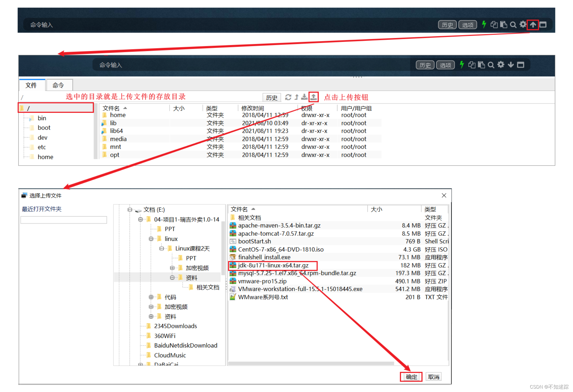Collapse the Linux课程2天 folder node
This screenshot has height=392, width=573.
pyautogui.click(x=162, y=249)
